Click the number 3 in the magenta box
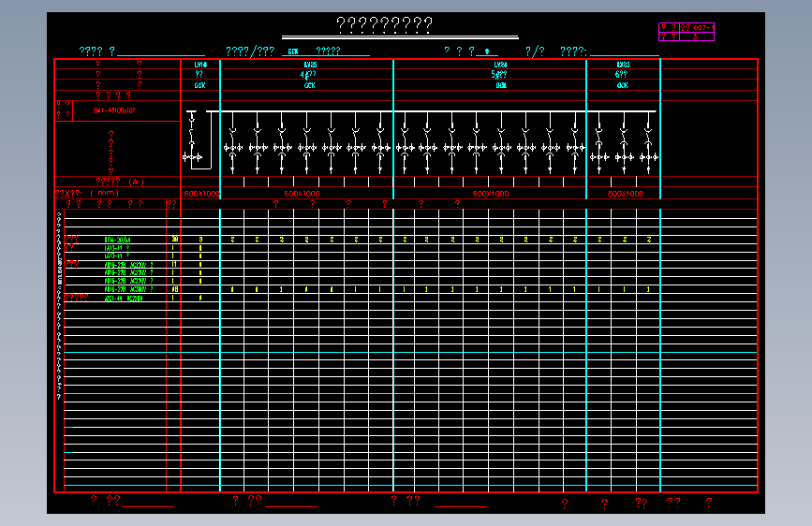Viewport: 812px width, 526px height. [x=695, y=37]
